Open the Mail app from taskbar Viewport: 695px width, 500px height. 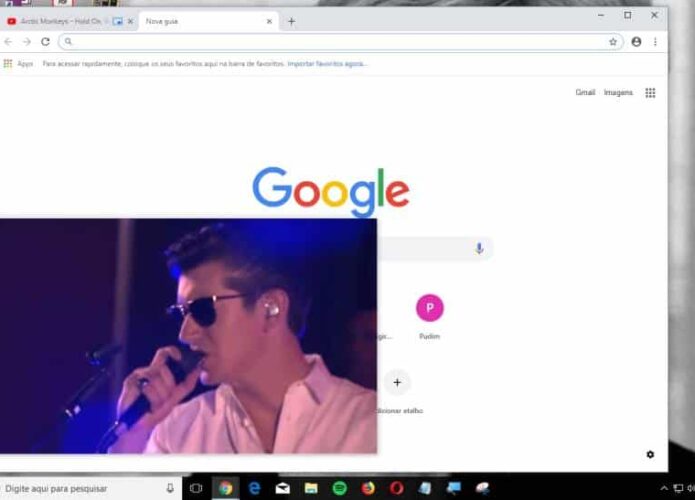click(283, 488)
